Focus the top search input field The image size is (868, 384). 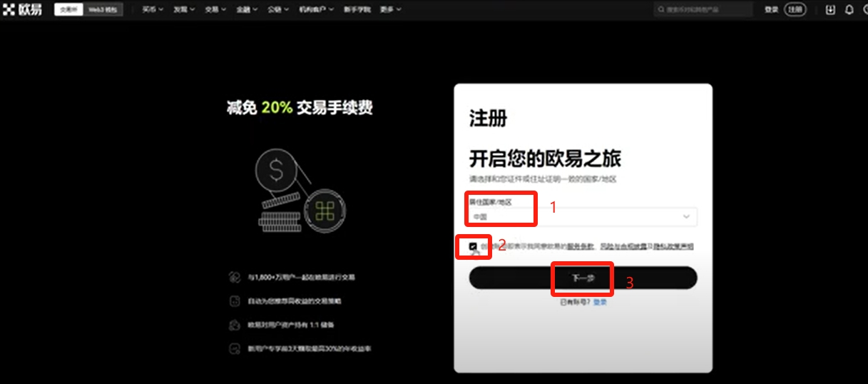[x=703, y=9]
